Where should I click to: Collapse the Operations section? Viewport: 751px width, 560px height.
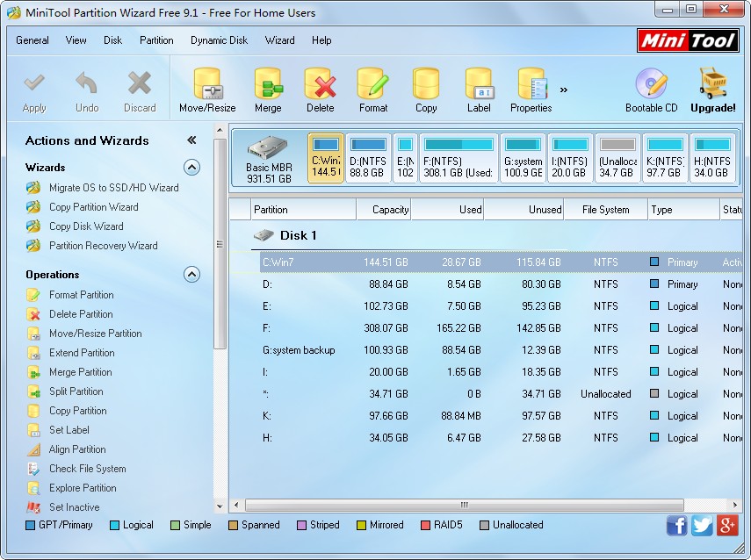(x=191, y=275)
